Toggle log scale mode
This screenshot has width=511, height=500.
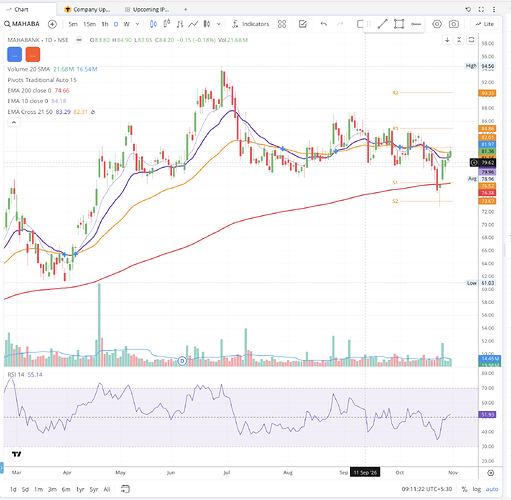477,489
